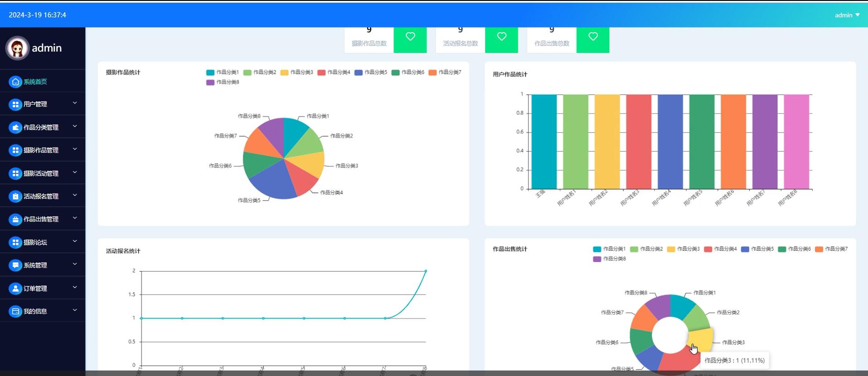Toggle 作品分类5 legend in 摄影作品统计
Image resolution: width=868 pixels, height=376 pixels.
(x=371, y=72)
